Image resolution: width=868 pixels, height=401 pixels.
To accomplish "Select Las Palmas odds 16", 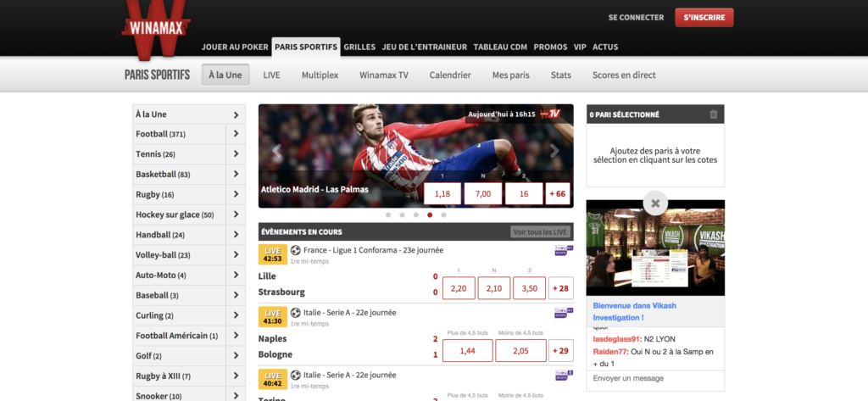I will pyautogui.click(x=524, y=194).
